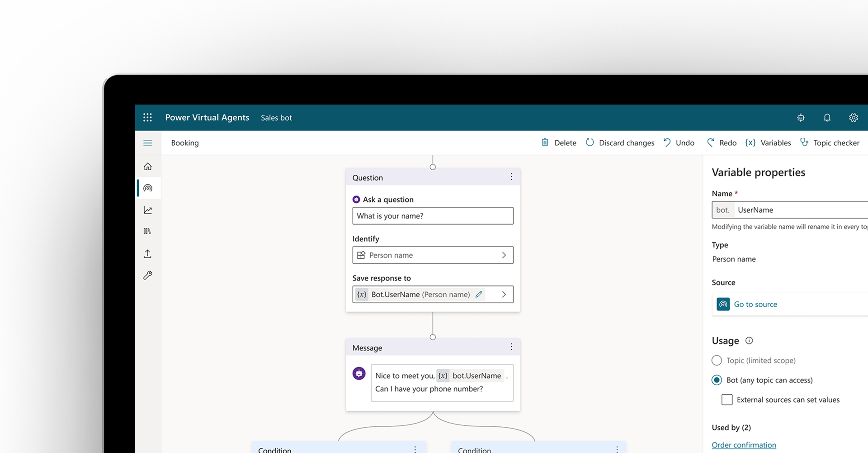Toggle the hamburger navigation menu

coord(148,143)
